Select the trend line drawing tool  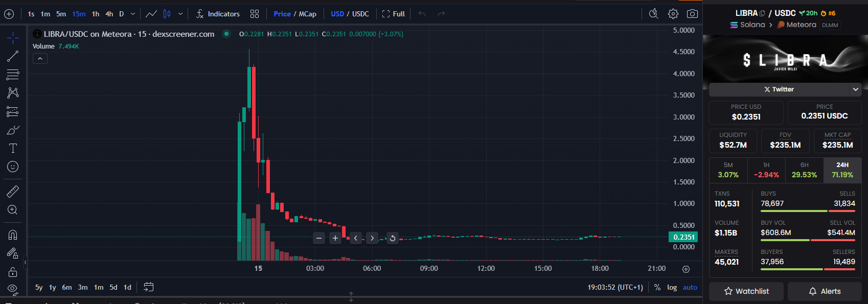pos(13,56)
